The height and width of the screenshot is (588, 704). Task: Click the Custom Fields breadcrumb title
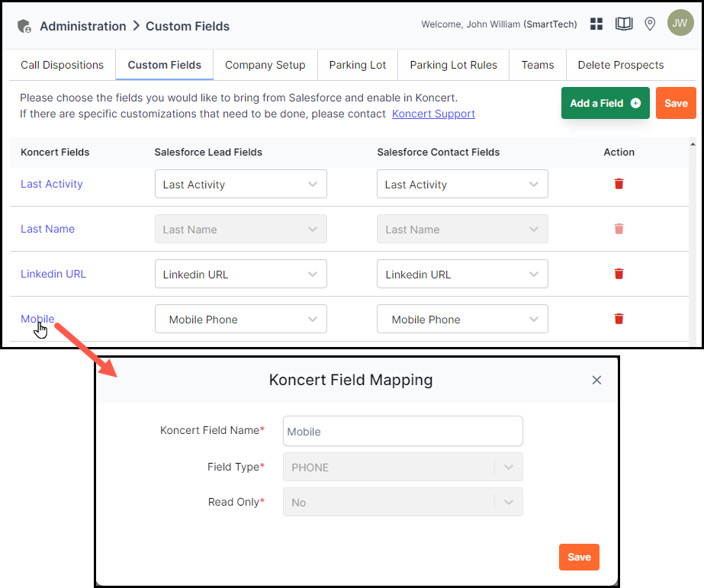[188, 26]
